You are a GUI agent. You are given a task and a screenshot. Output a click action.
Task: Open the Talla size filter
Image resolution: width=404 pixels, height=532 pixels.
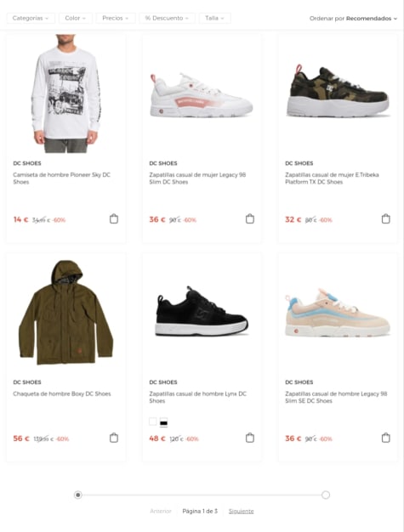215,18
